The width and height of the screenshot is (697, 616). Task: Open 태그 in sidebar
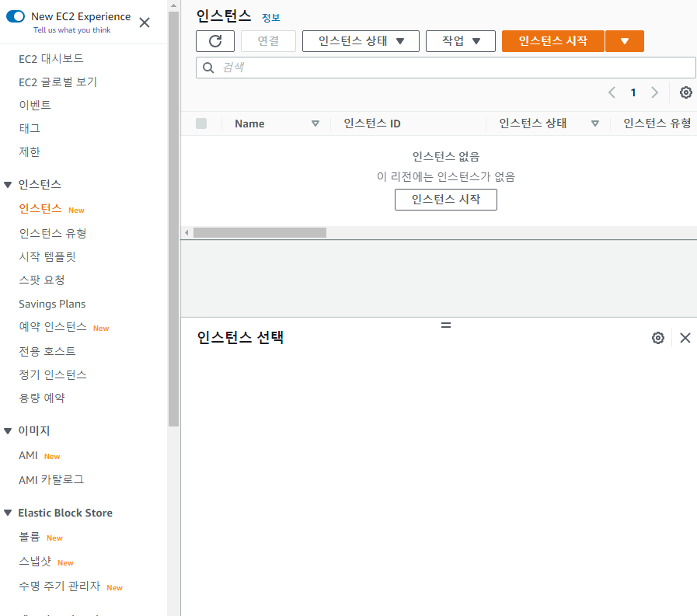(x=30, y=128)
